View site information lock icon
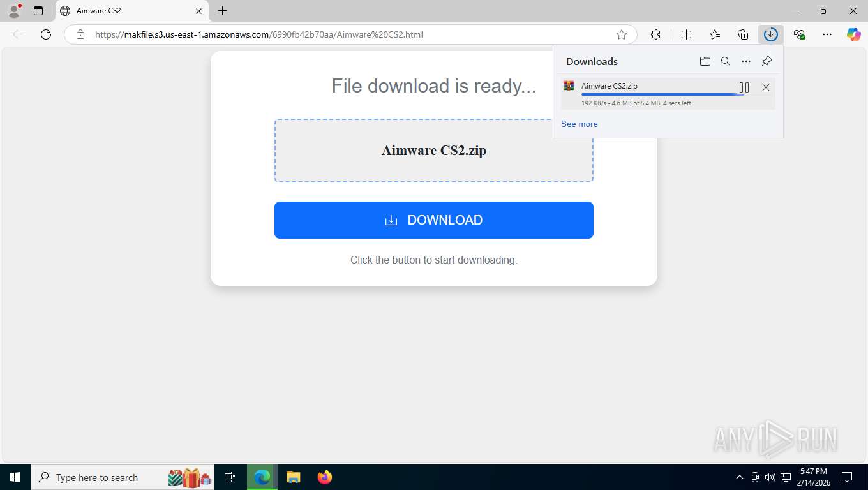This screenshot has width=868, height=490. click(80, 34)
